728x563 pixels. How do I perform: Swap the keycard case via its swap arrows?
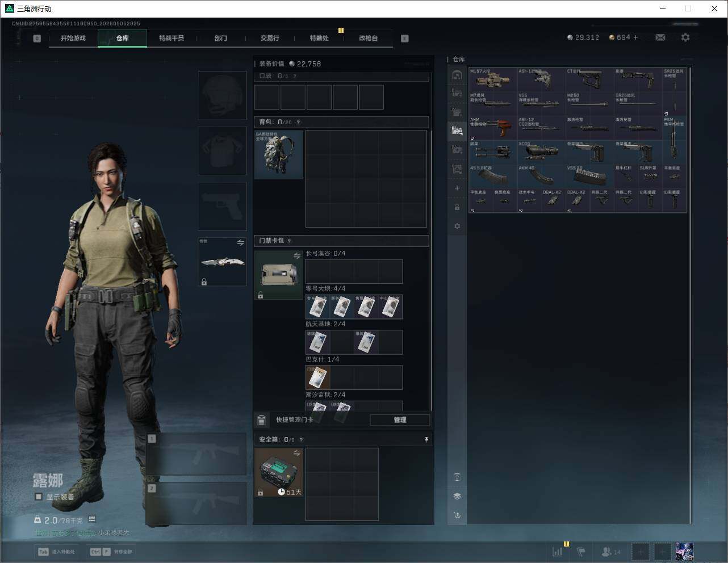point(296,256)
